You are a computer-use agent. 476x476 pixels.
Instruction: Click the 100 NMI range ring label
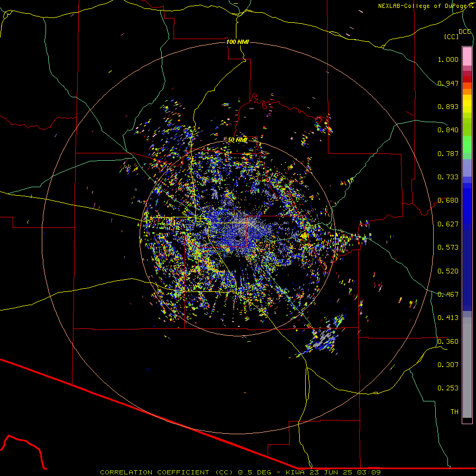tap(237, 42)
